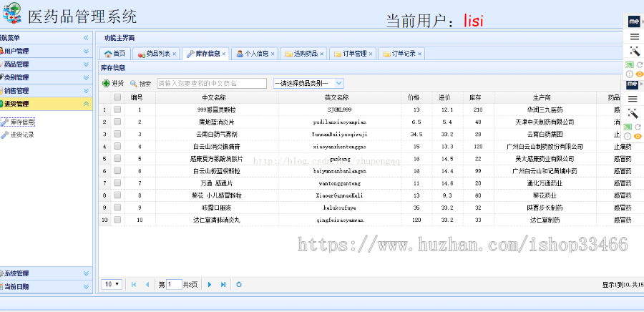The width and height of the screenshot is (644, 312).
Task: Select the YunnanBaiiyaoqiwuji cell
Action: point(340,135)
